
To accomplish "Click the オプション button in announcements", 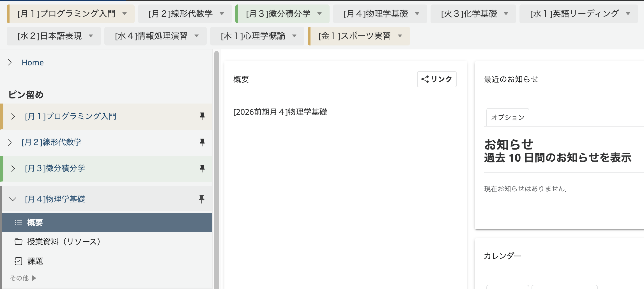I will point(507,117).
